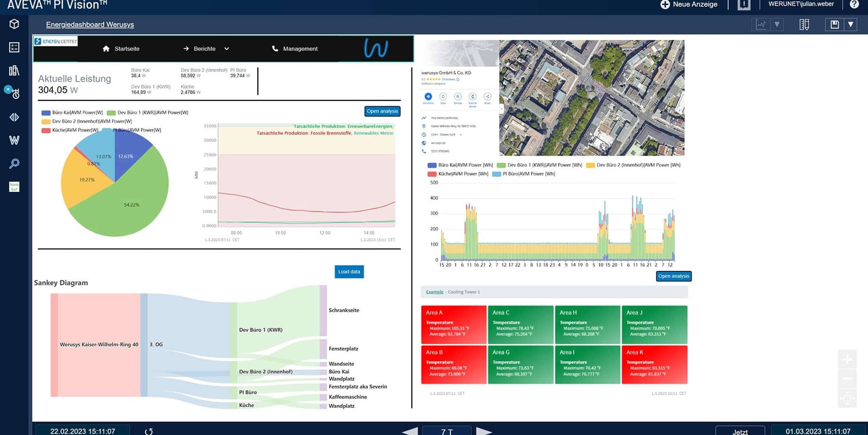868x435 pixels.
Task: Click the Load data button
Action: coord(349,272)
